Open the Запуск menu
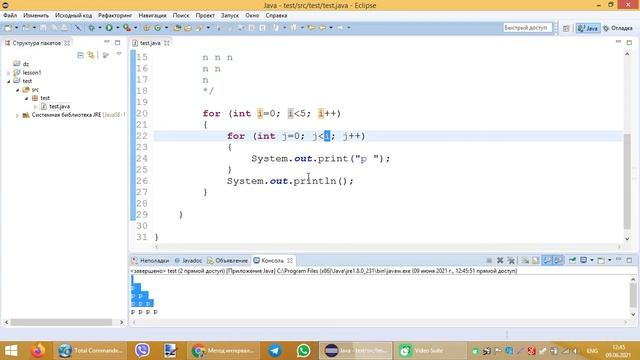The image size is (640, 360). point(230,16)
